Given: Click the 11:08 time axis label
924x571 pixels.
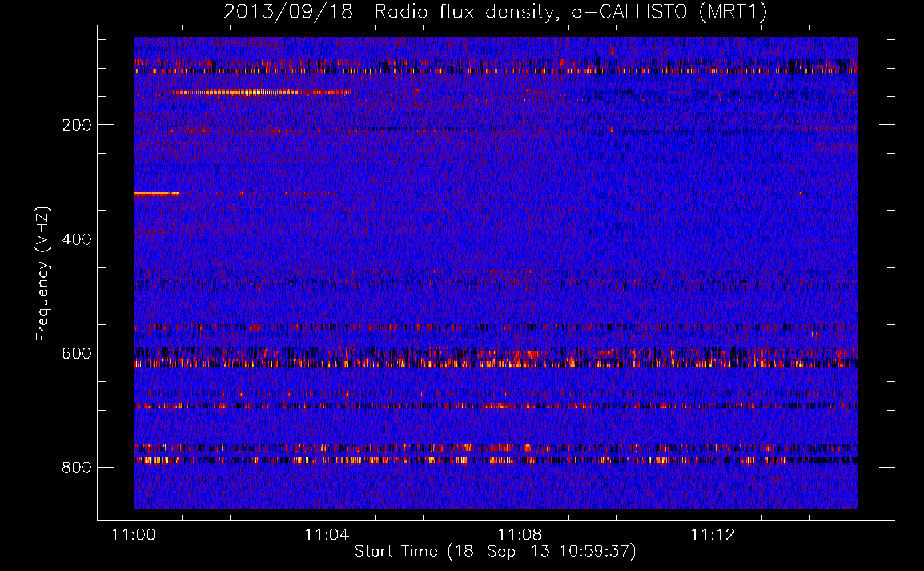Looking at the screenshot, I should (520, 535).
